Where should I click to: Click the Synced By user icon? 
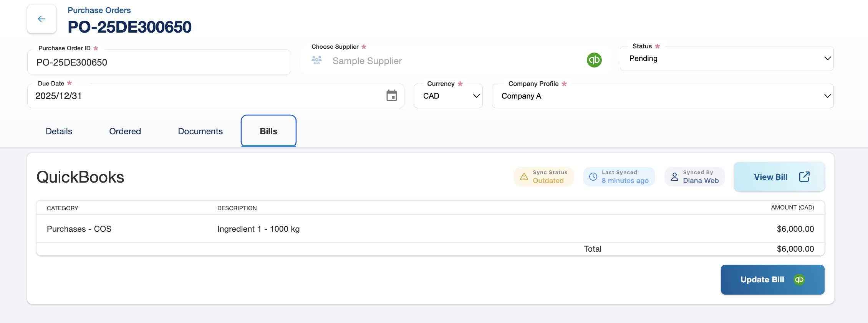[674, 177]
